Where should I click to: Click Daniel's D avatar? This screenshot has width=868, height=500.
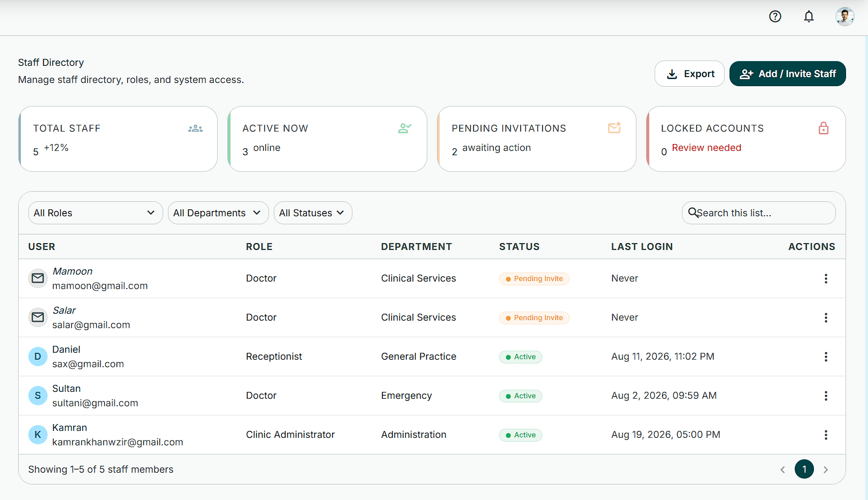click(38, 357)
